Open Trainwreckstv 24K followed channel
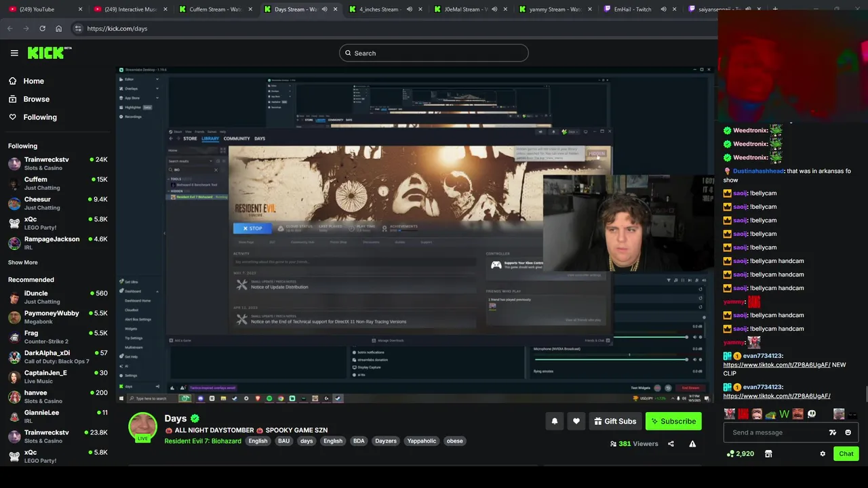868x488 pixels. coord(58,163)
